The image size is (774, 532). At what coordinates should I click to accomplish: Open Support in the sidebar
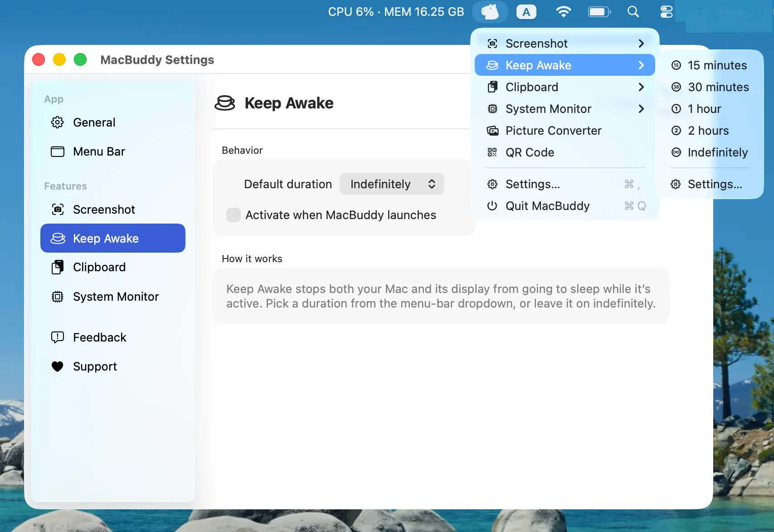pos(113,366)
